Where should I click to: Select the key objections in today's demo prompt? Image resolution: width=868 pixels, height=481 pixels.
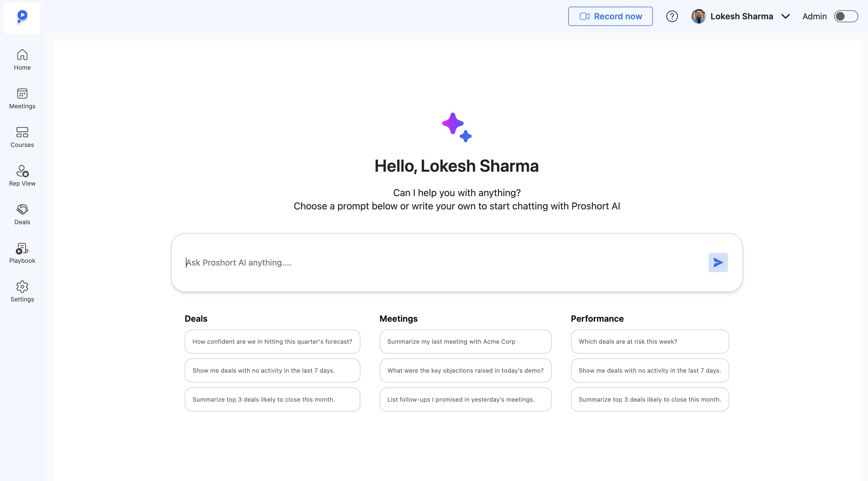pyautogui.click(x=465, y=370)
